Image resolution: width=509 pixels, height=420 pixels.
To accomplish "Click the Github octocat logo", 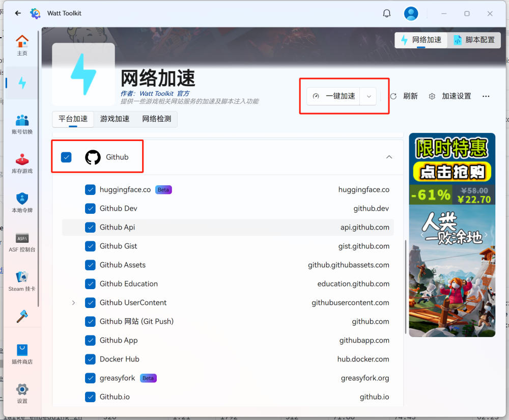I will coord(93,157).
